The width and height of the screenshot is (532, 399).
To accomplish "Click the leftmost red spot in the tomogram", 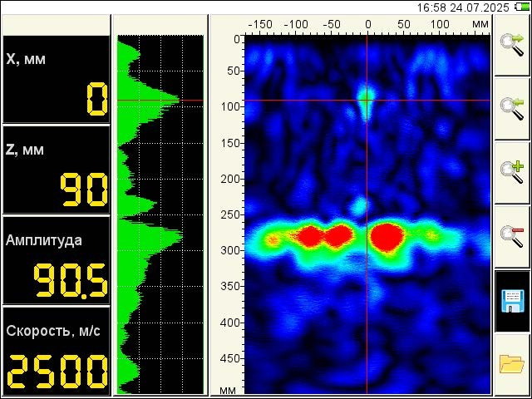I will pos(310,237).
